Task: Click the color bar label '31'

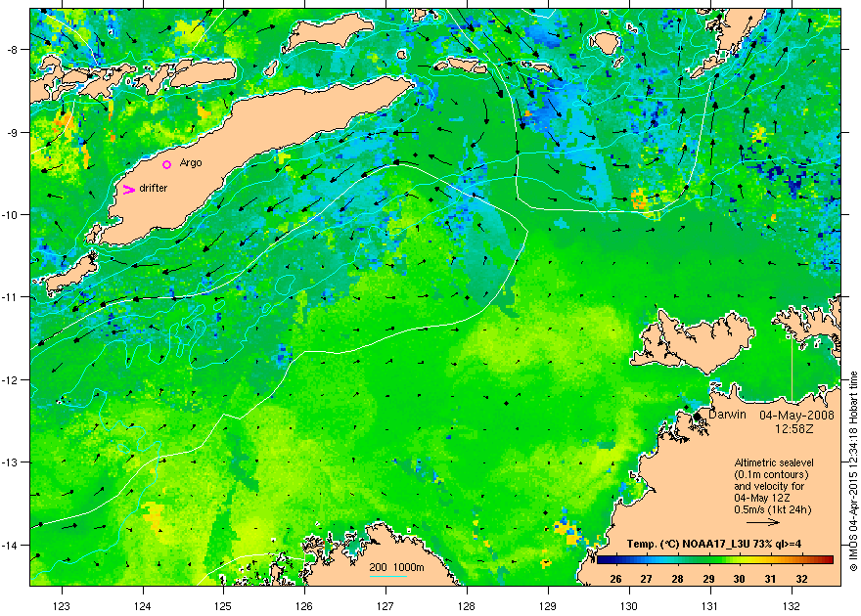Action: [x=770, y=579]
